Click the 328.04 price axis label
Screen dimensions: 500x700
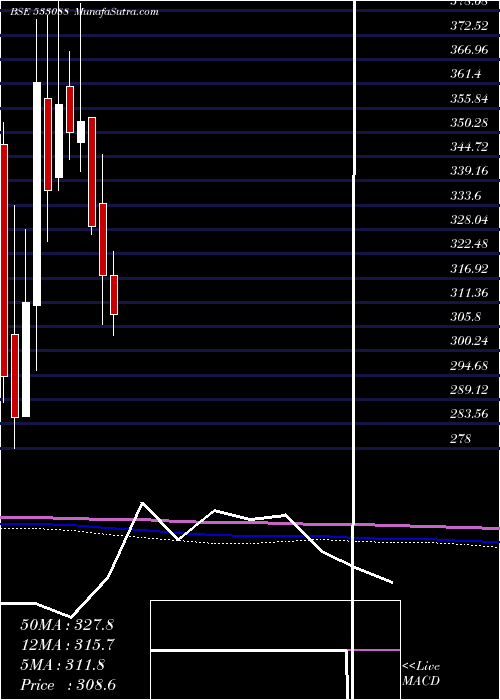(x=469, y=220)
